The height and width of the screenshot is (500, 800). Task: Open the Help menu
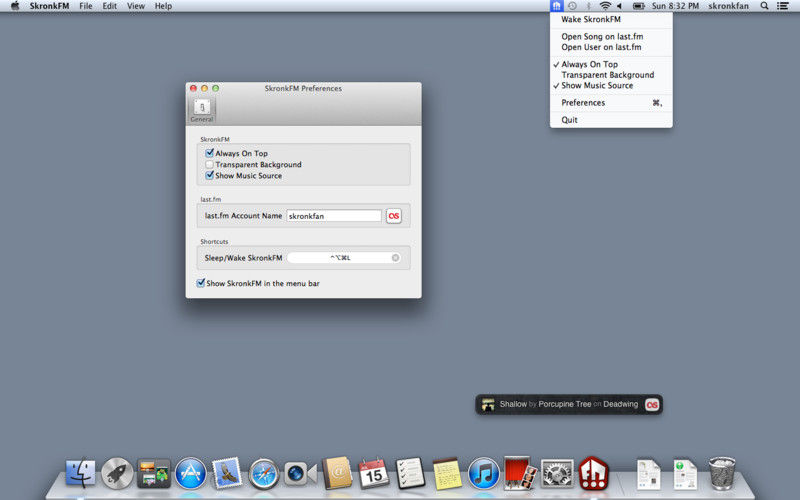click(163, 6)
